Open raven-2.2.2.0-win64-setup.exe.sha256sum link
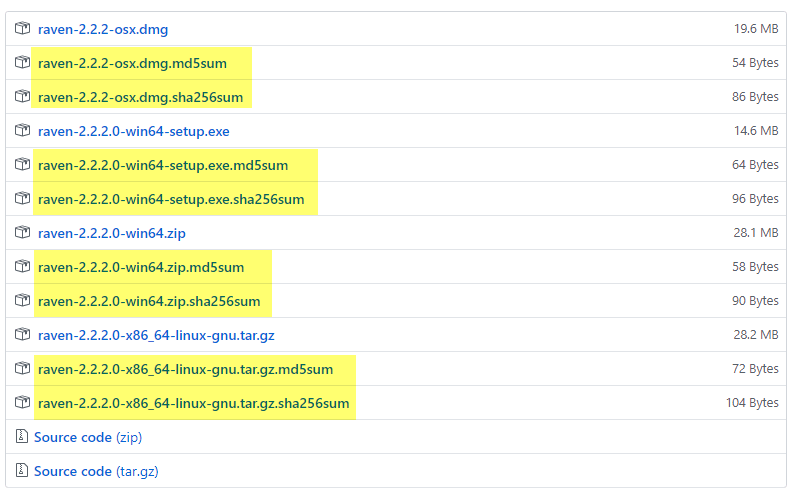Viewport: 807px width, 501px height. 170,199
